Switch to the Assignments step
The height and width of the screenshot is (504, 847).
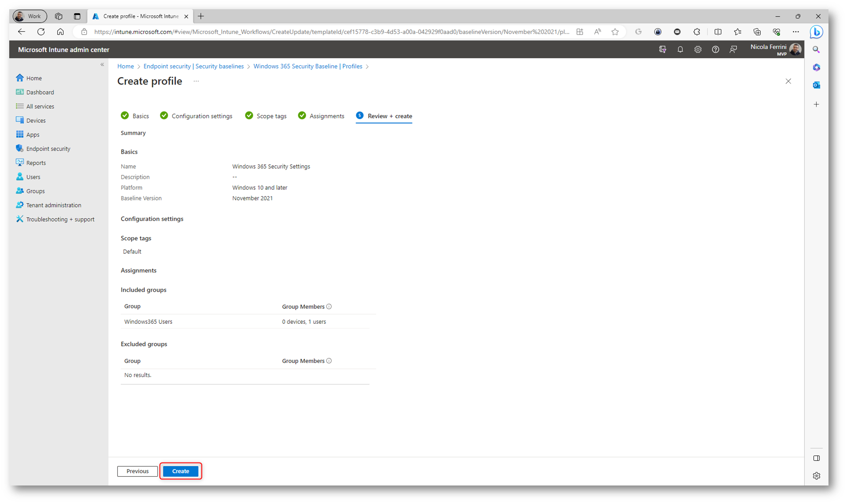pyautogui.click(x=321, y=116)
